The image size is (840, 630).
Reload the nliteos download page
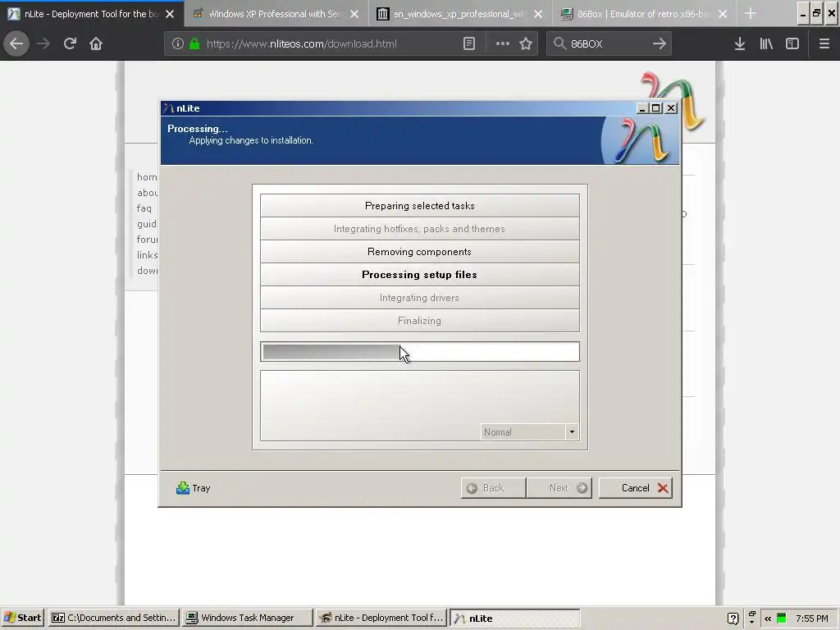(70, 44)
